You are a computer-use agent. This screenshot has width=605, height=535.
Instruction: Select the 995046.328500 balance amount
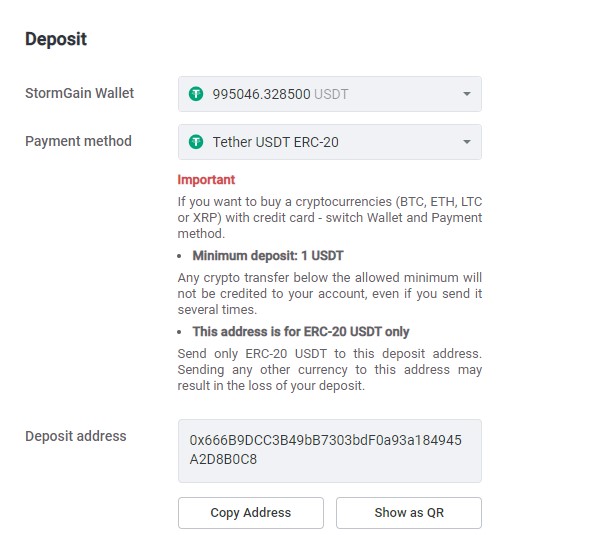(261, 94)
